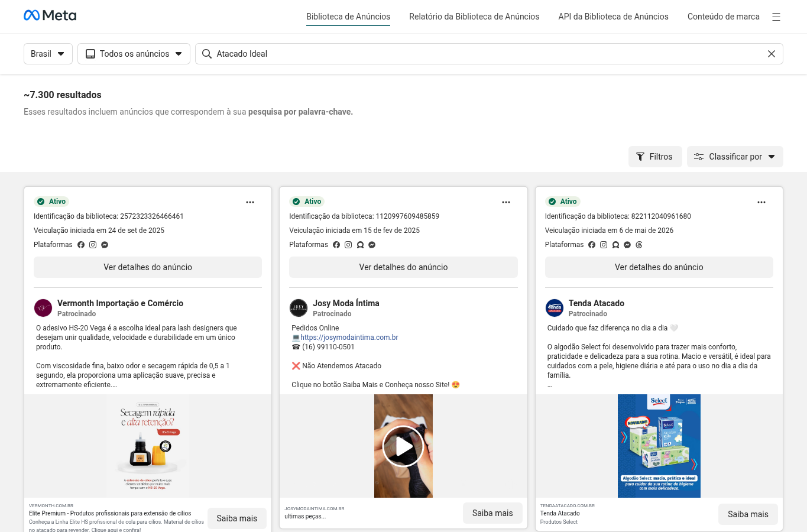Click the VERMONTH.COM.BR domain label
This screenshot has height=532, width=807.
[51, 506]
